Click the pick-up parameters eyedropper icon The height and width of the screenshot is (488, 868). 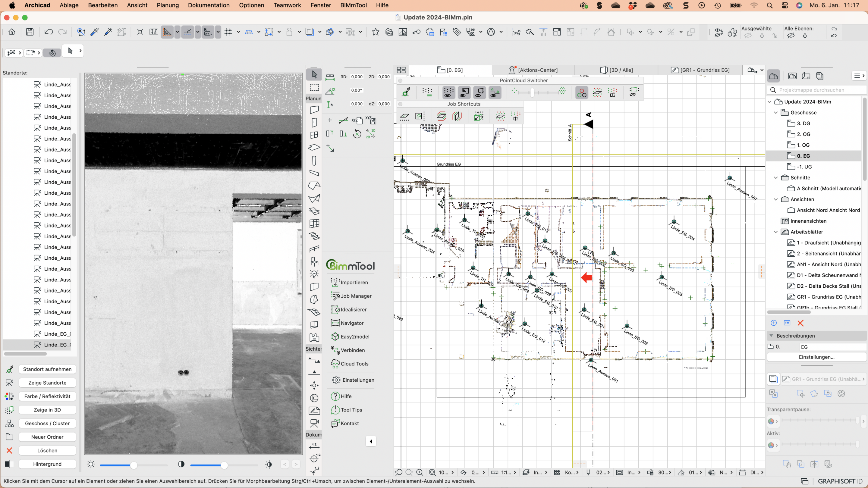[95, 32]
